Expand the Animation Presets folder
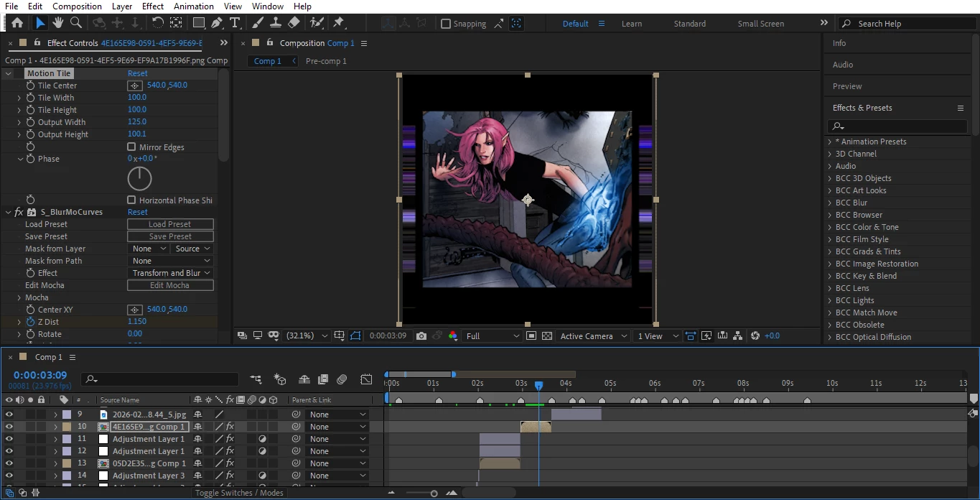The width and height of the screenshot is (980, 500). (x=830, y=142)
